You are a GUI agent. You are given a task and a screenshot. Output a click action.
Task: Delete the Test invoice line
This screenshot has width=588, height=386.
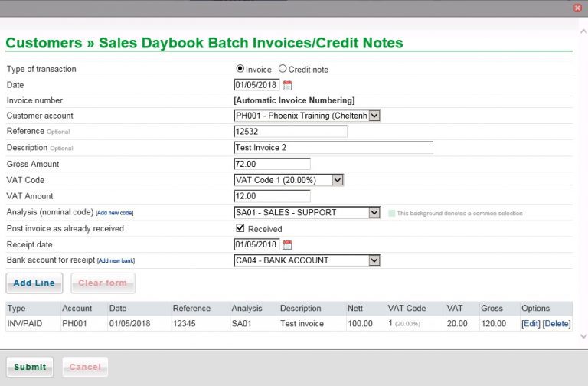click(x=557, y=323)
